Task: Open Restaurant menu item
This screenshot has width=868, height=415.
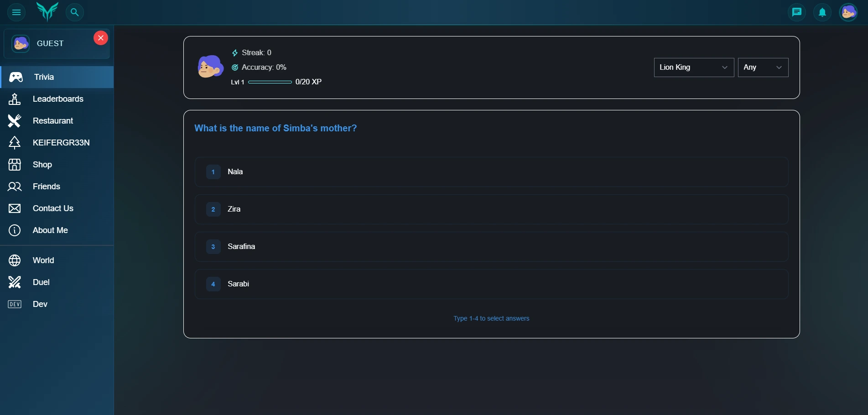Action: click(57, 121)
